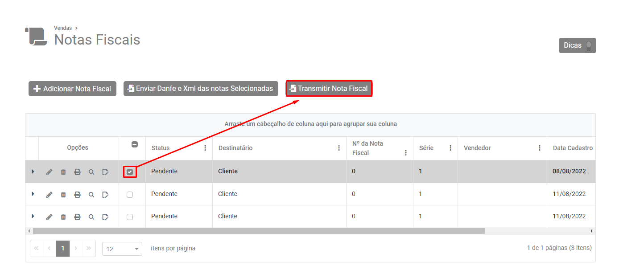The height and width of the screenshot is (274, 644).
Task: Open the Status column options menu
Action: [x=205, y=148]
